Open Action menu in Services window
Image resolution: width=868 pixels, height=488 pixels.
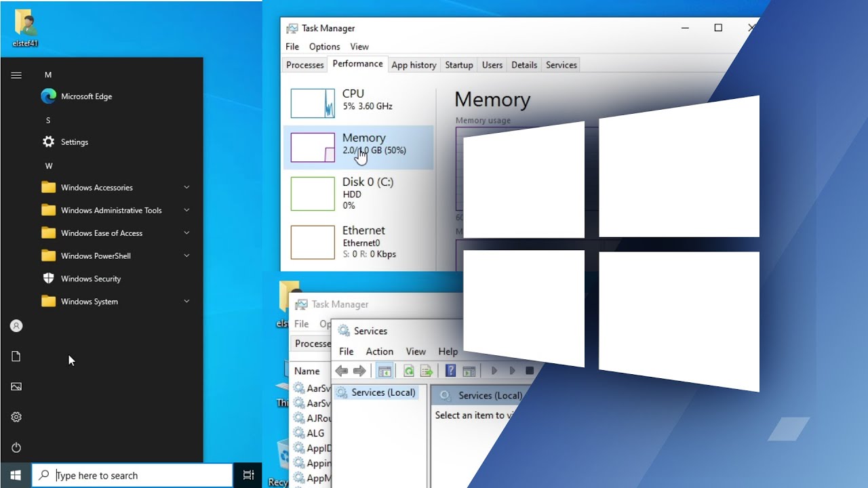pyautogui.click(x=380, y=351)
